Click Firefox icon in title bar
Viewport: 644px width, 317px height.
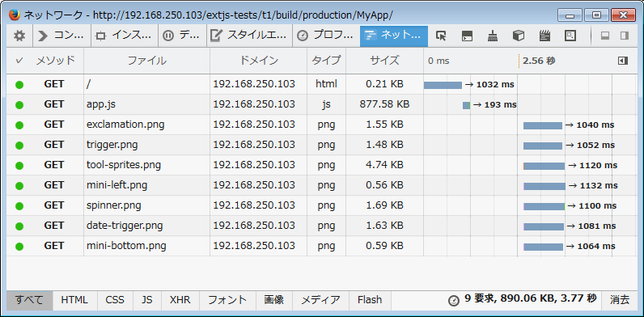[x=15, y=15]
